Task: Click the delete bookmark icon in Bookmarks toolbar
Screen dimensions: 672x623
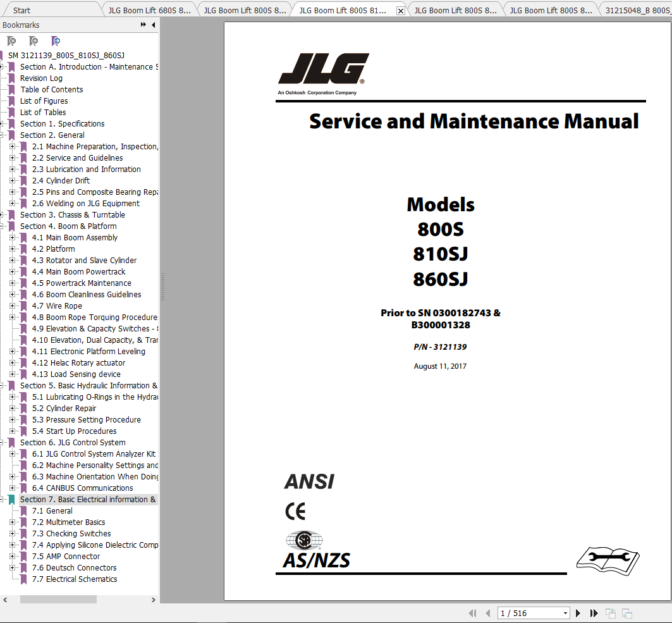Action: pyautogui.click(x=11, y=41)
